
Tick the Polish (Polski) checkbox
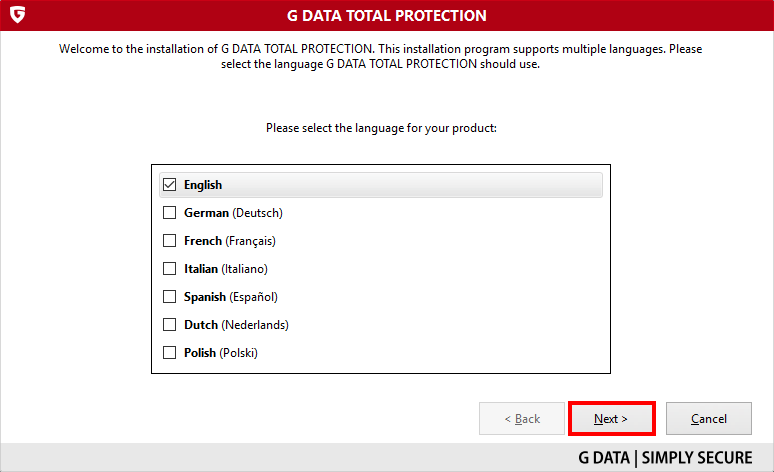tap(169, 353)
